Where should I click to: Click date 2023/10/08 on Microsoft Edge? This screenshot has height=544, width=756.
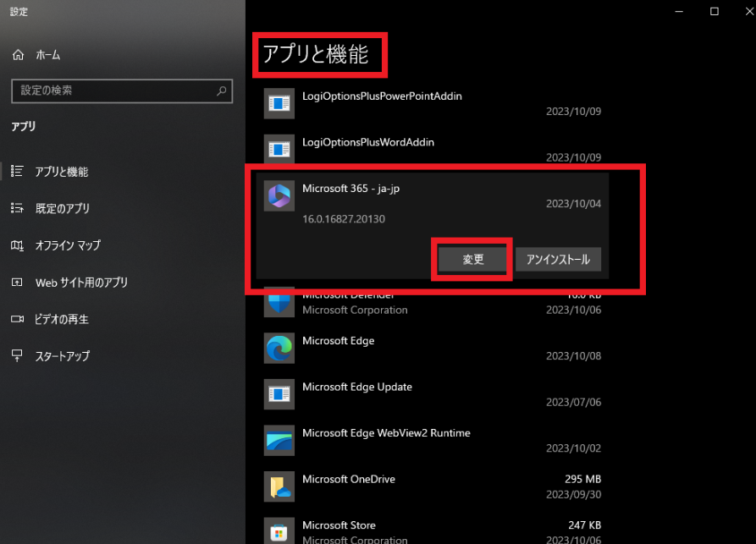573,356
